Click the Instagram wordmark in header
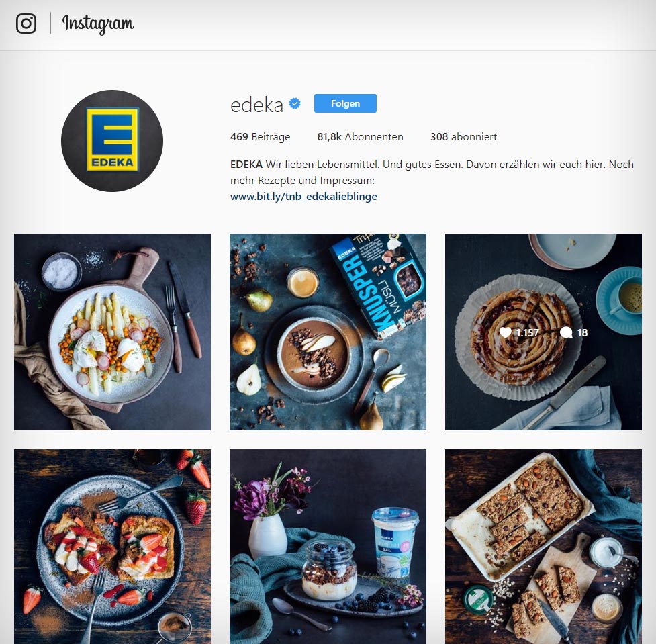Viewport: 656px width, 644px height. [98, 24]
